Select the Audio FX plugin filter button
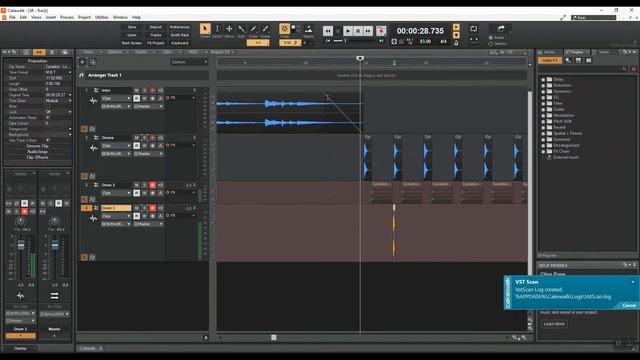Viewport: 640px width, 360px height. coord(550,60)
